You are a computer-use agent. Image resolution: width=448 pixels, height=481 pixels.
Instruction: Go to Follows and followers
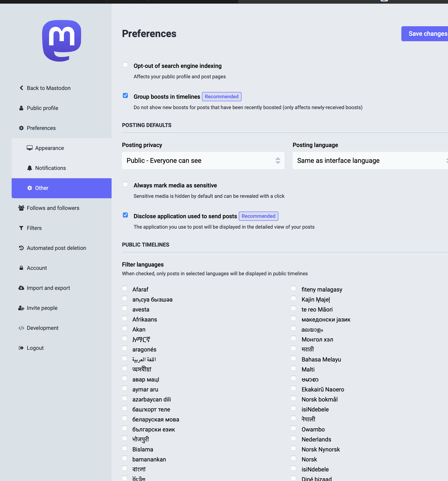[x=53, y=208]
